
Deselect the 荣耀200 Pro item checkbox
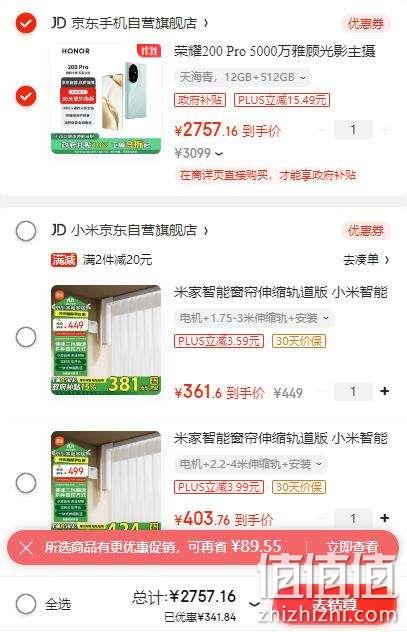point(26,96)
